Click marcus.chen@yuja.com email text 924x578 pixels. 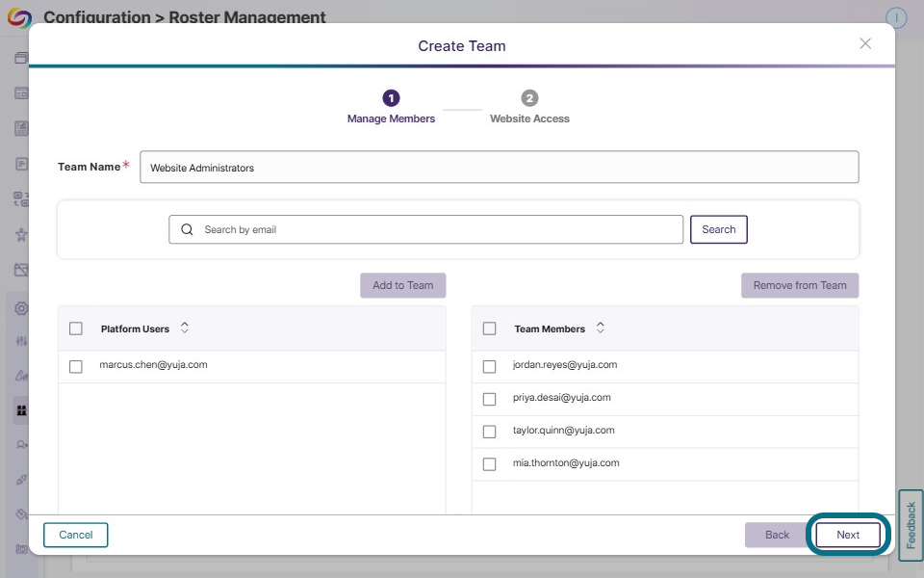(x=153, y=364)
